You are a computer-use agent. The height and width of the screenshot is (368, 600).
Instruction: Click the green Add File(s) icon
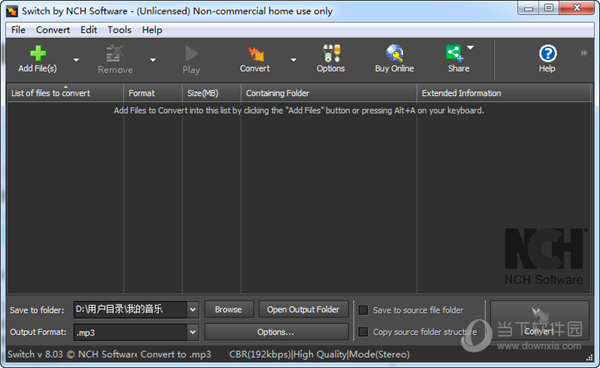click(38, 54)
